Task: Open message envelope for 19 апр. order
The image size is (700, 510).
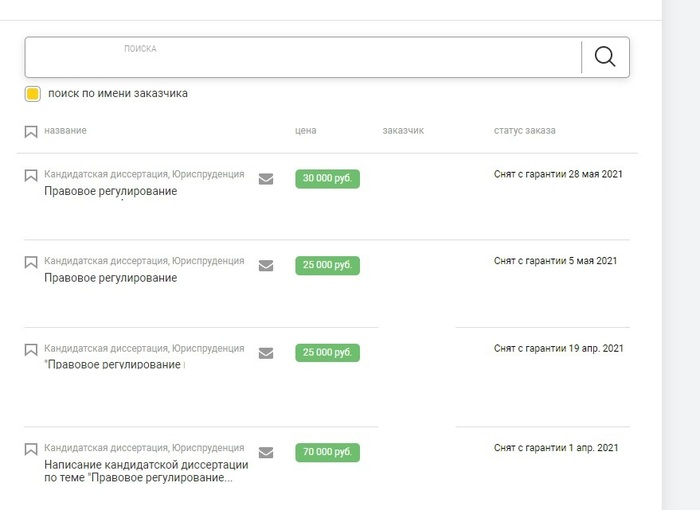Action: pos(266,353)
